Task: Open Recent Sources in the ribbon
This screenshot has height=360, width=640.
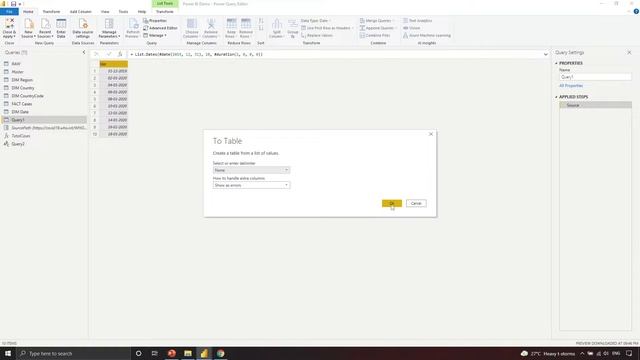Action: point(45,28)
